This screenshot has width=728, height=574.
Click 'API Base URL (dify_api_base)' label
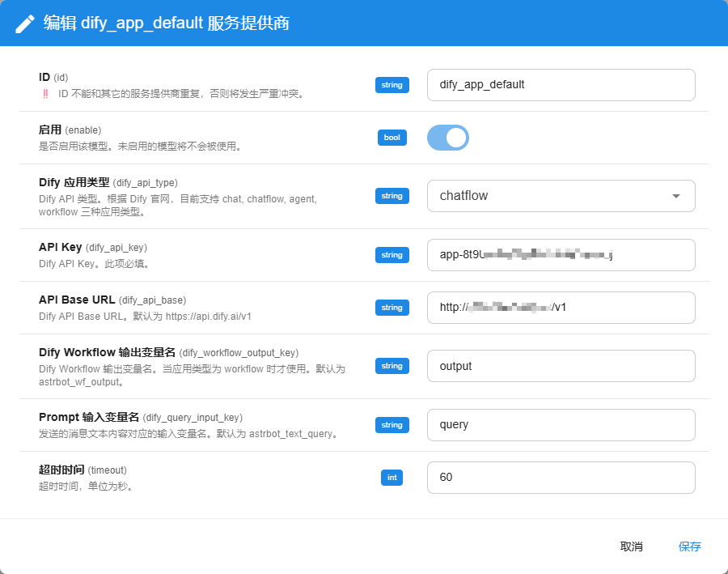click(x=112, y=300)
